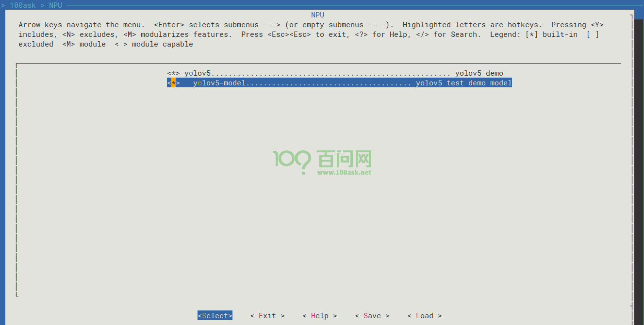Toggle the highlighted yolov5-model selection marker

coord(173,83)
